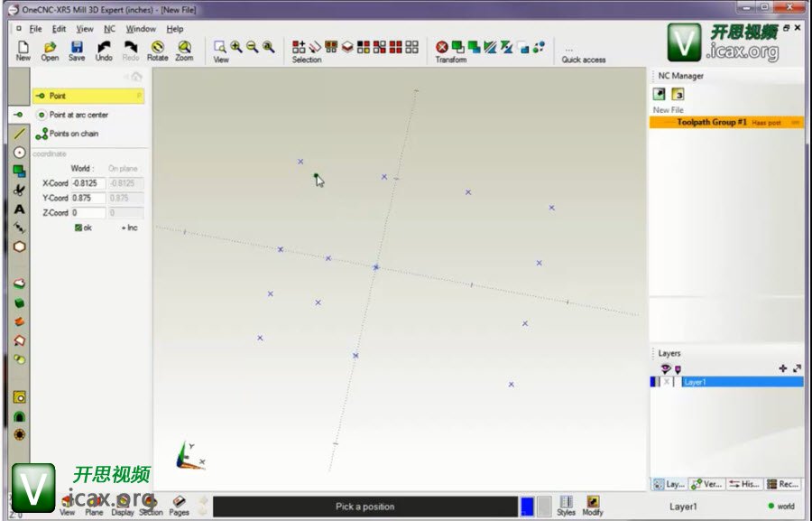Click the green copy Transform icon

tap(457, 47)
